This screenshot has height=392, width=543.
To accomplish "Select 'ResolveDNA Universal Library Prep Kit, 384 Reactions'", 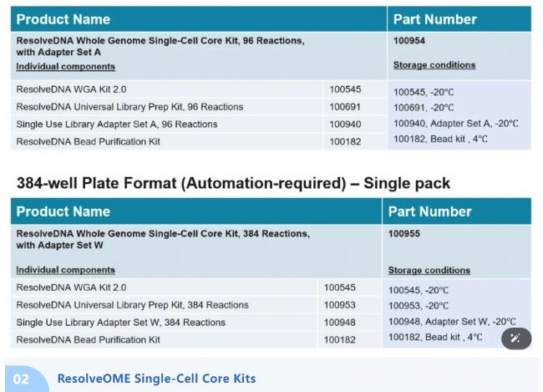I will point(132,305).
